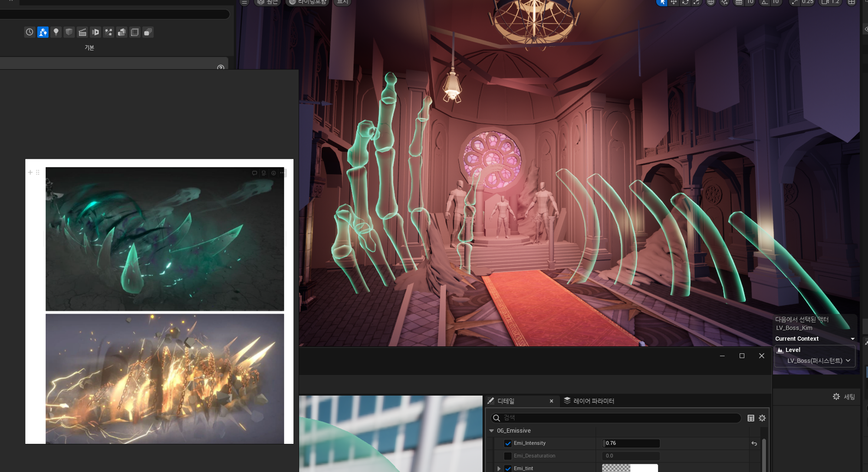The height and width of the screenshot is (472, 868).
Task: Activate the Rotate gizmo tool
Action: [x=685, y=2]
